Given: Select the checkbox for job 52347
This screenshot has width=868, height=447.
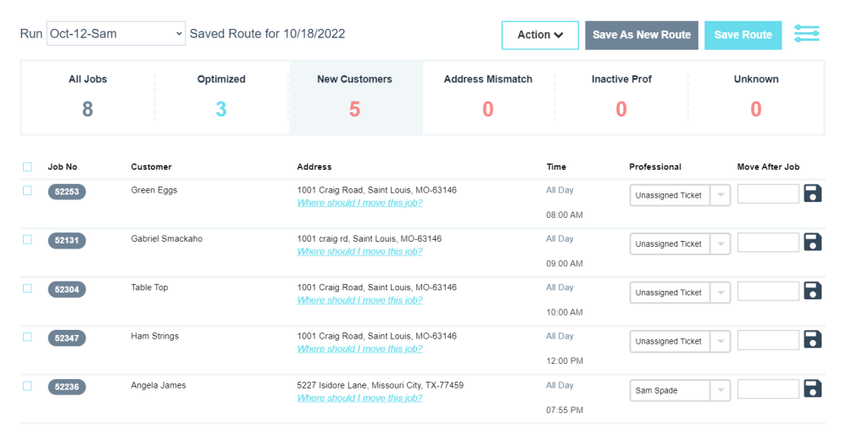Looking at the screenshot, I should (27, 337).
